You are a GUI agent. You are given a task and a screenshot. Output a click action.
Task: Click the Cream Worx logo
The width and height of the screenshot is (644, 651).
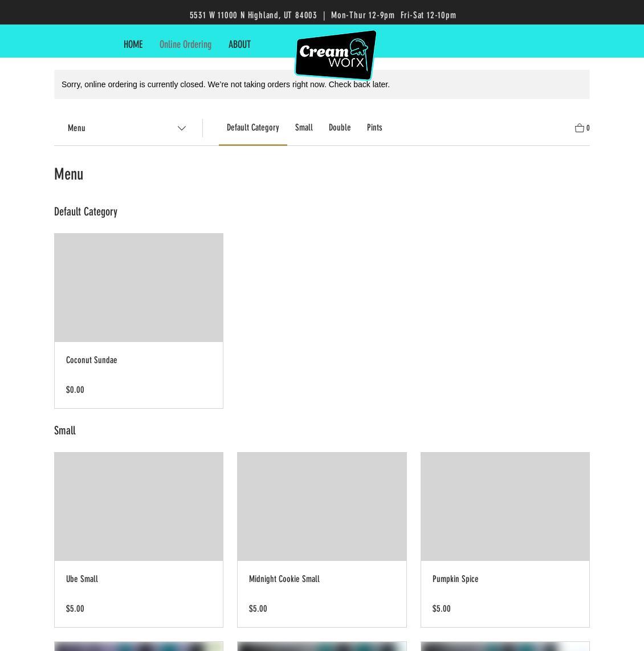click(x=335, y=55)
